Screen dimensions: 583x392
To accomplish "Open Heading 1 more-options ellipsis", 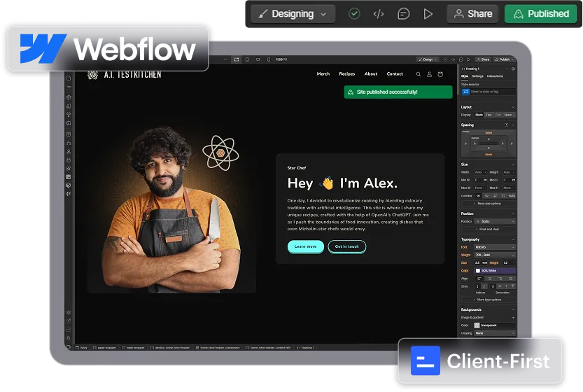I will coord(507,69).
